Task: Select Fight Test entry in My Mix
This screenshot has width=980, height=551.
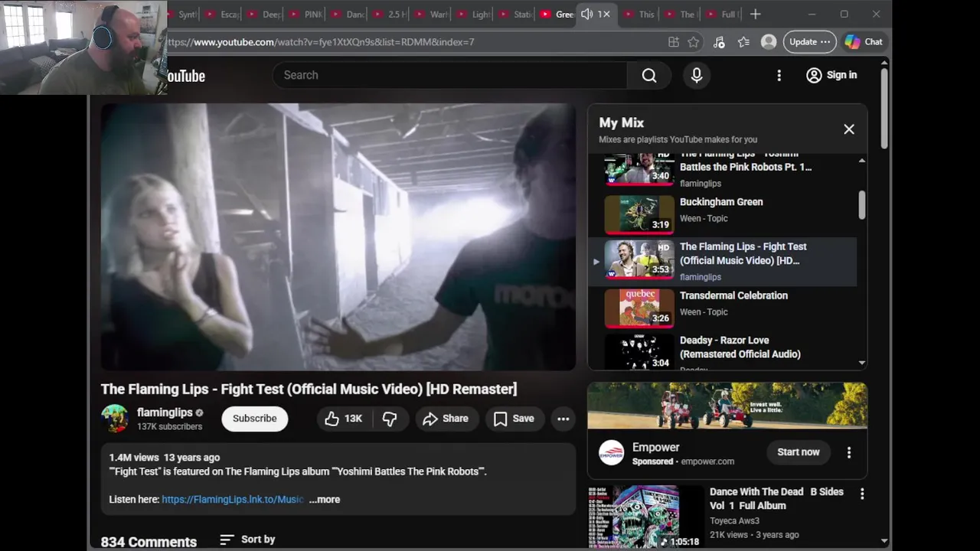Action: 722,261
